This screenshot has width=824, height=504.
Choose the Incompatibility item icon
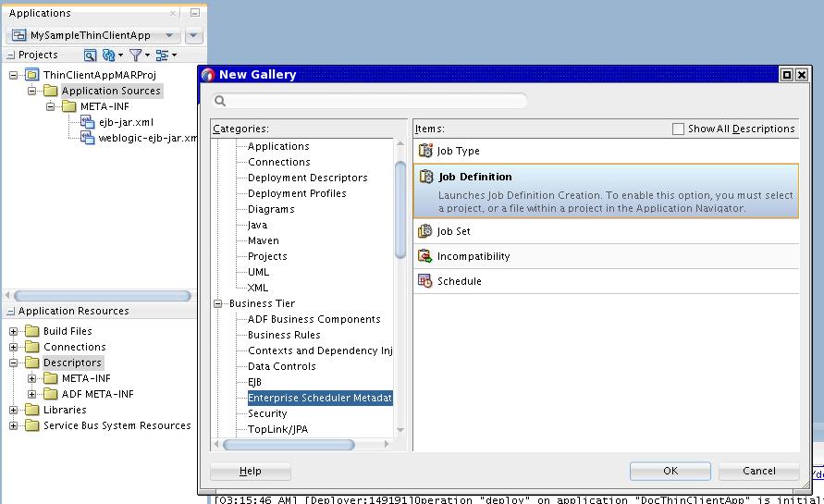pyautogui.click(x=425, y=256)
